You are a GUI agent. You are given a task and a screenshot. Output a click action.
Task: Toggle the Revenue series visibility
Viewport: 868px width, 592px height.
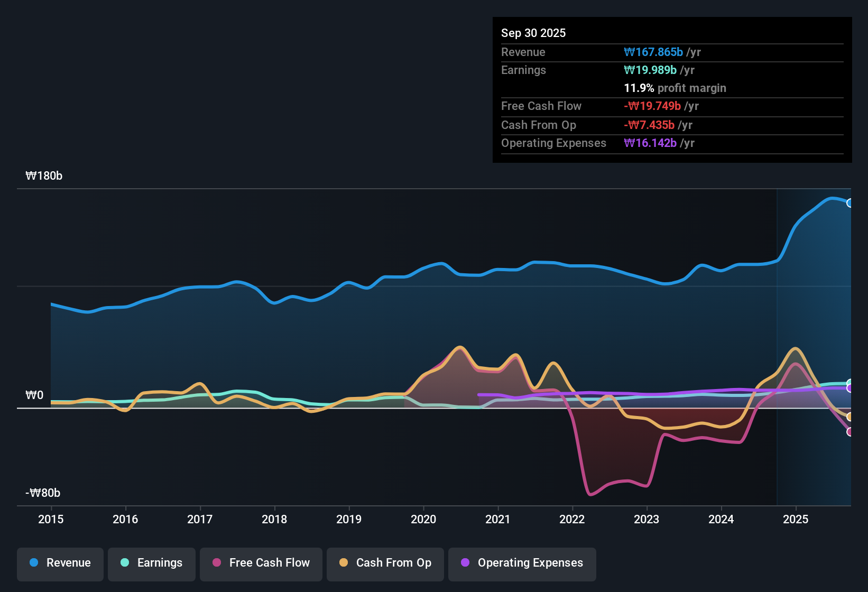click(60, 563)
